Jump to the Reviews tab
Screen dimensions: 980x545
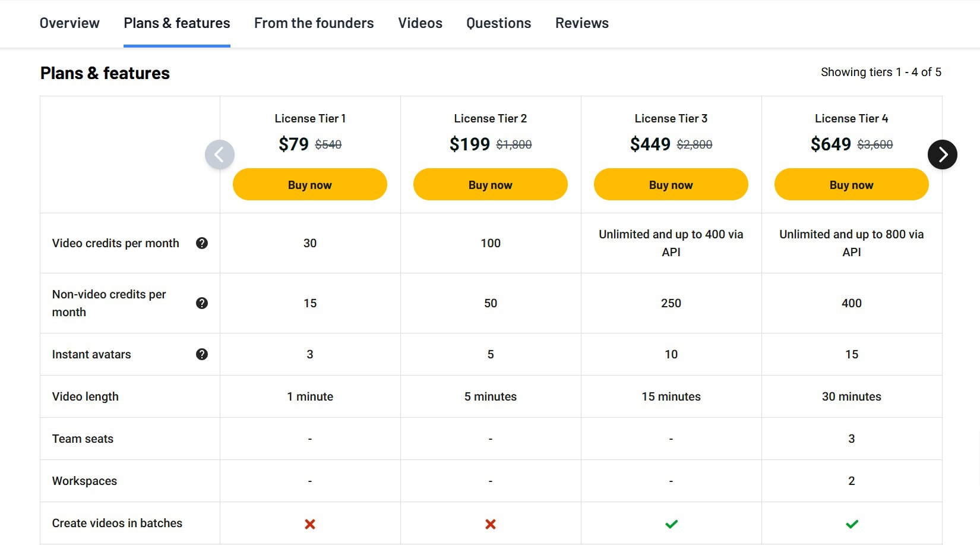coord(582,23)
